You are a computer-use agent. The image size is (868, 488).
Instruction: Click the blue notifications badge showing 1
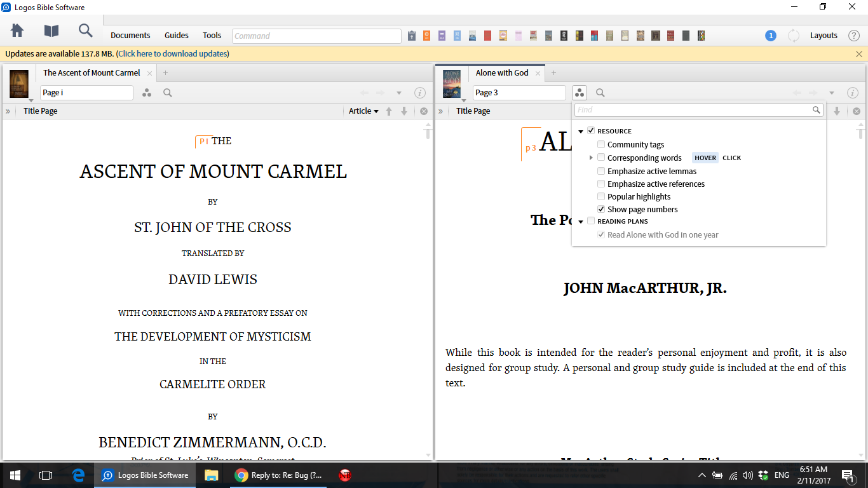coord(771,36)
